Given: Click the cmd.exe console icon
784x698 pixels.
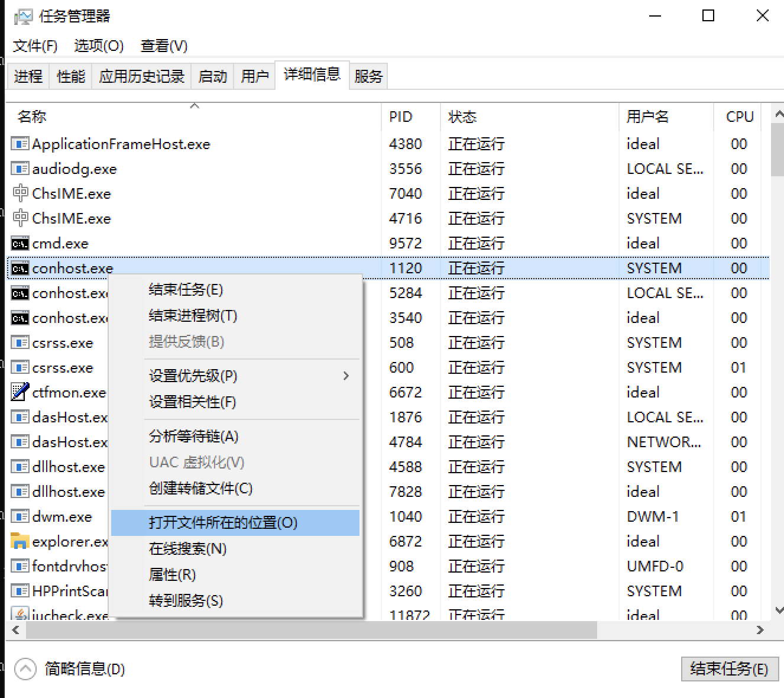Looking at the screenshot, I should coord(20,243).
